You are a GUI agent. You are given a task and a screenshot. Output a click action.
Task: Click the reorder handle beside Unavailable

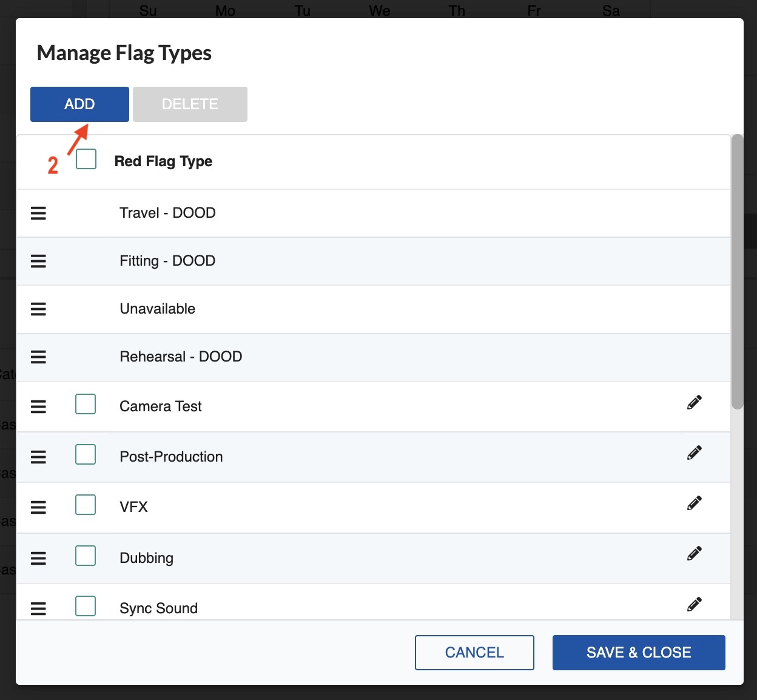click(x=38, y=309)
